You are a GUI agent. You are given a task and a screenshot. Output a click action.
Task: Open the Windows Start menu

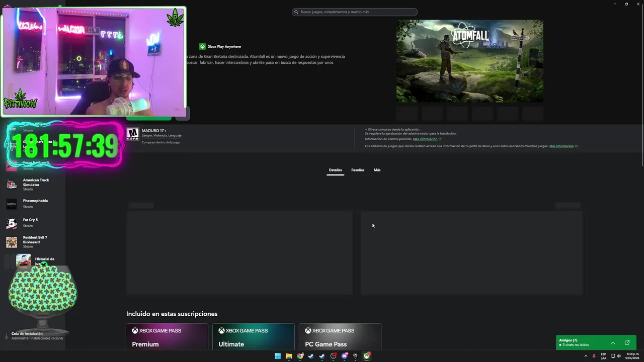(x=278, y=356)
